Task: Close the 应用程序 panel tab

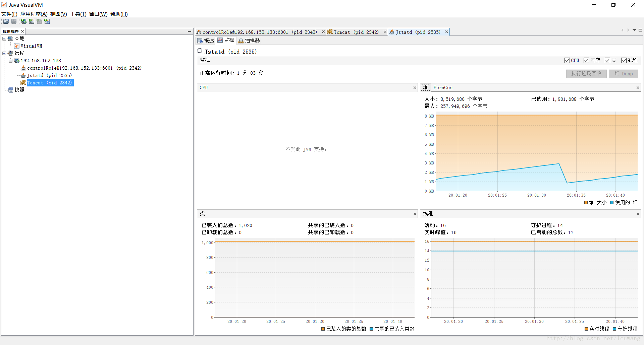Action: tap(22, 31)
